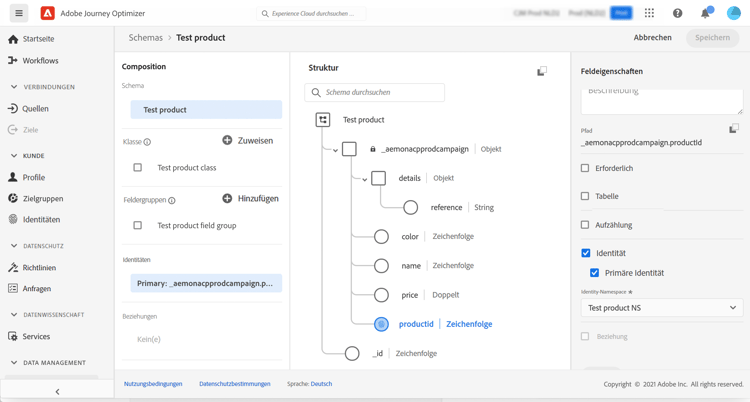Check the Test product field group box
Image resolution: width=750 pixels, height=402 pixels.
138,226
